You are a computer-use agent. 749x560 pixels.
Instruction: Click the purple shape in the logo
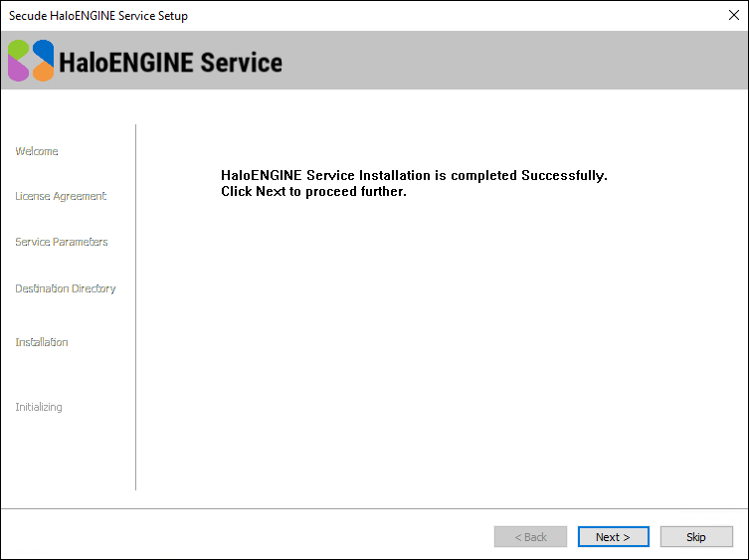click(19, 71)
